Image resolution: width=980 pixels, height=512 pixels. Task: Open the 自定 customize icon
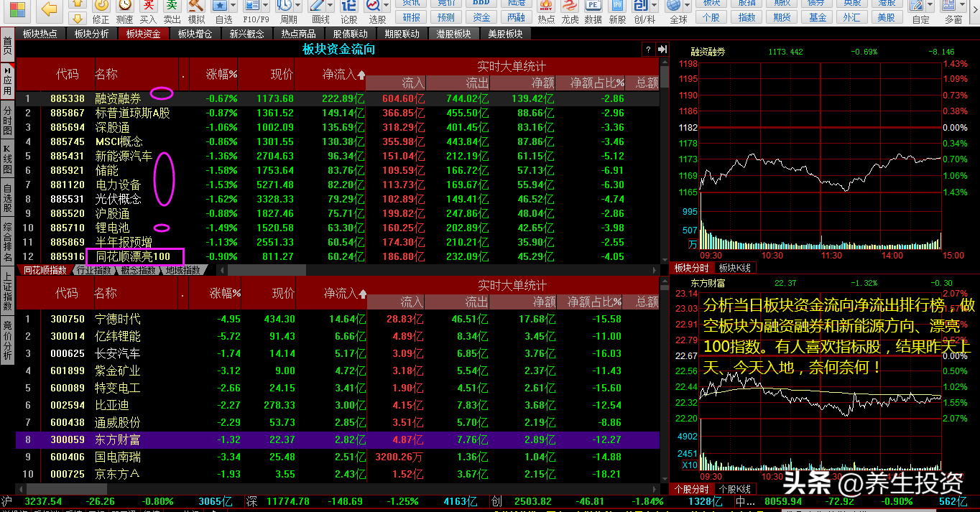coord(918,6)
